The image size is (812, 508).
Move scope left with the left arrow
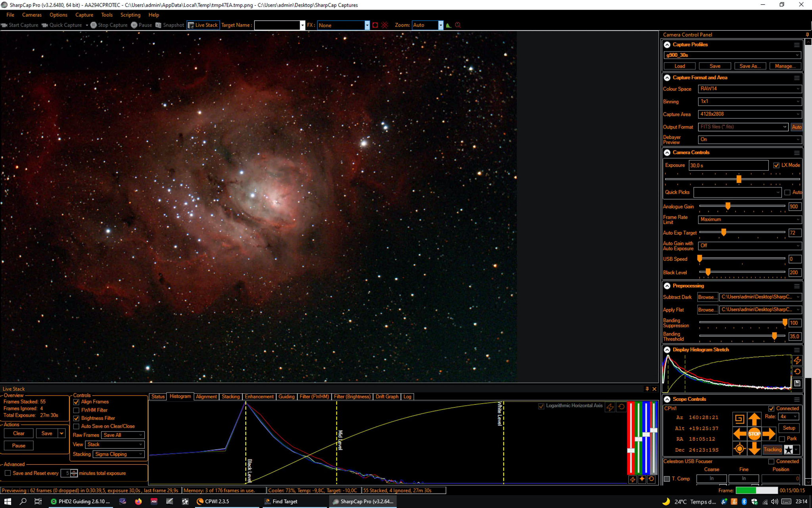(x=739, y=434)
